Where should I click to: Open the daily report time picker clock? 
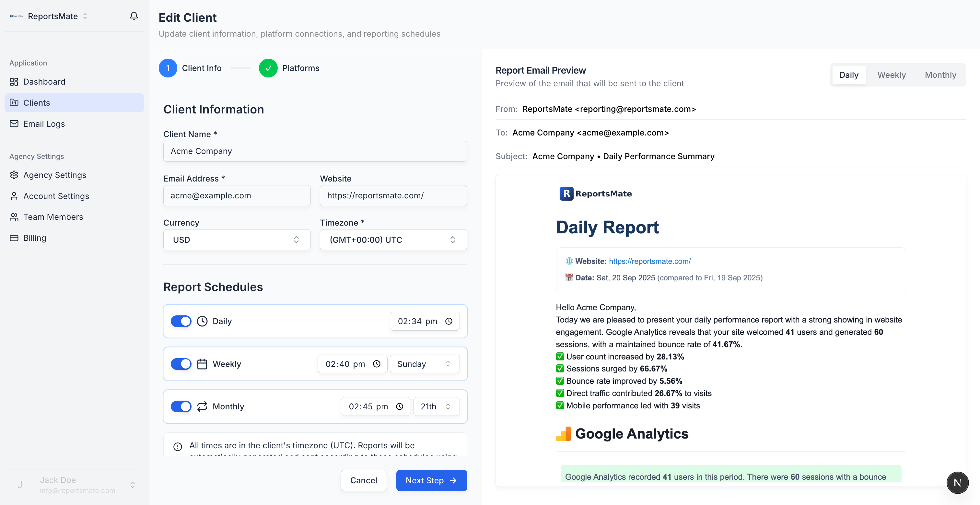click(x=449, y=321)
